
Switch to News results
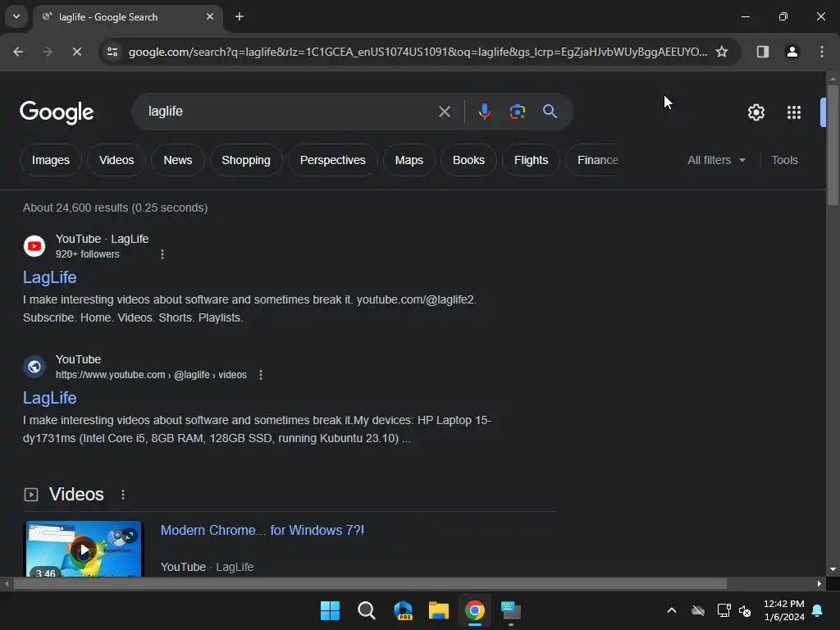click(178, 160)
